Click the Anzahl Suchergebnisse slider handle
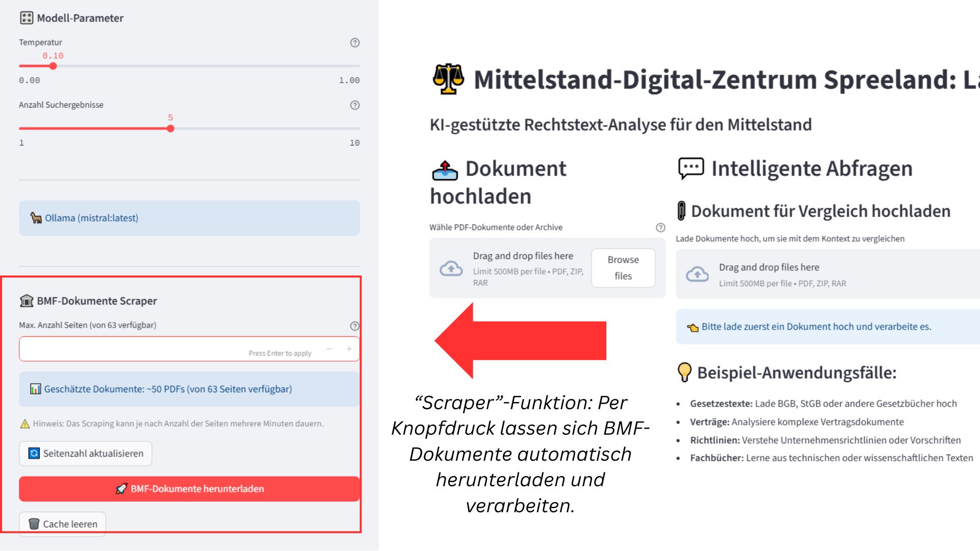The height and width of the screenshot is (551, 980). (170, 129)
